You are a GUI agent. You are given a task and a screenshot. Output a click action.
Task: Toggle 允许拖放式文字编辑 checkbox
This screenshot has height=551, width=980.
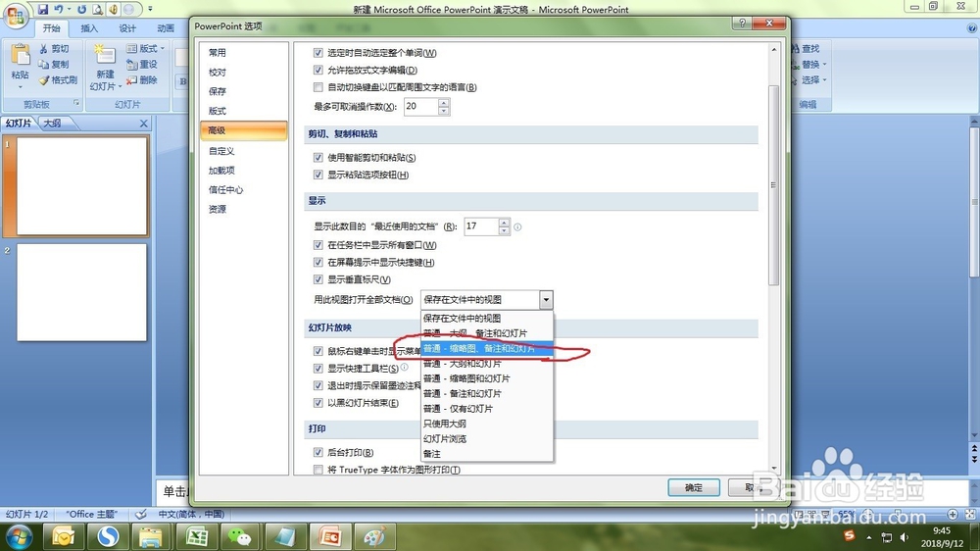318,70
